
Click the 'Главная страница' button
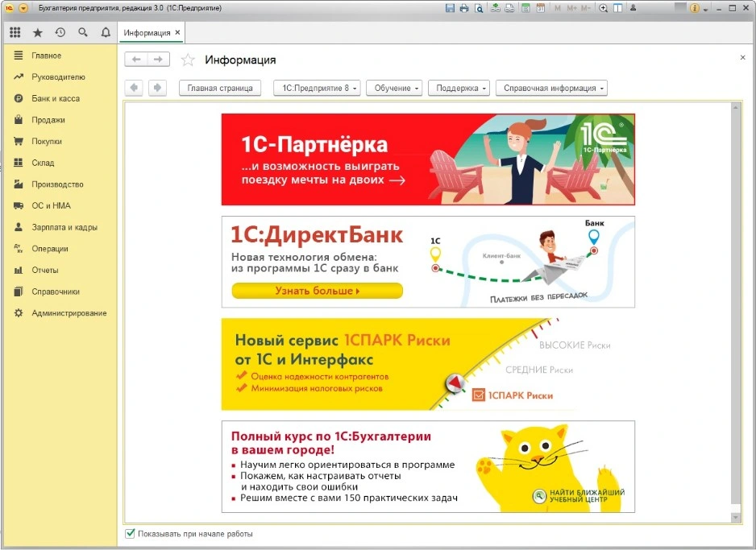220,89
